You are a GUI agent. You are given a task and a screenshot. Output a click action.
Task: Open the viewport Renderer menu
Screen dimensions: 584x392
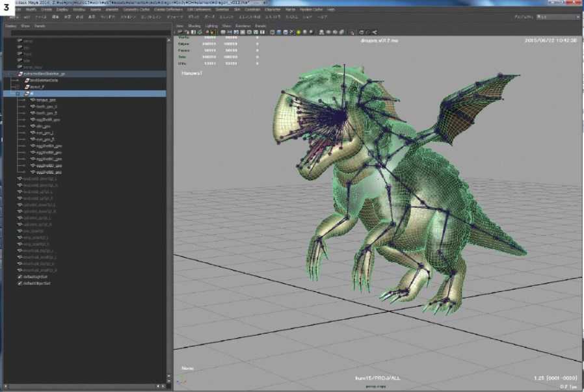click(243, 26)
